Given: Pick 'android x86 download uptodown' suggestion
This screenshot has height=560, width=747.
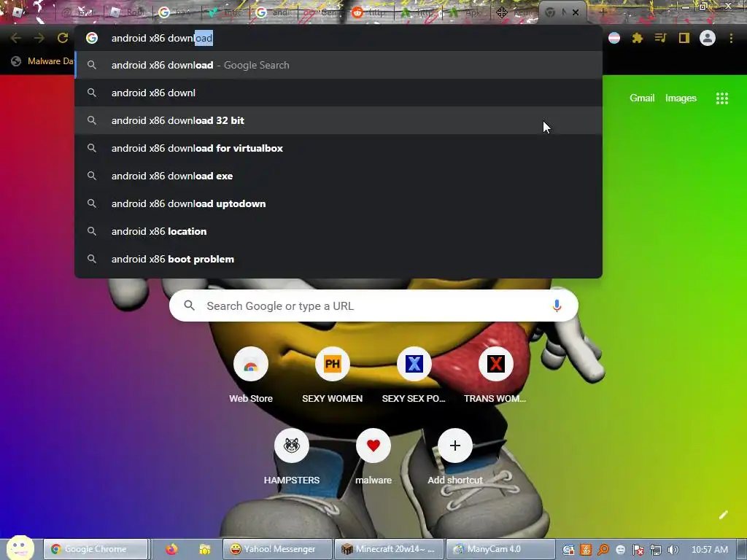Looking at the screenshot, I should [338, 203].
